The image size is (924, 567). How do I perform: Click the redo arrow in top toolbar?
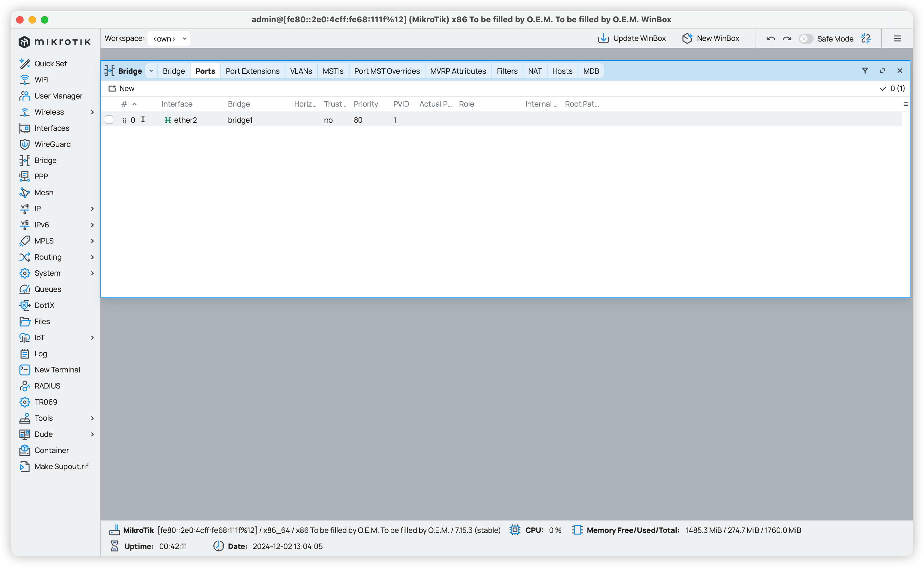coord(787,39)
